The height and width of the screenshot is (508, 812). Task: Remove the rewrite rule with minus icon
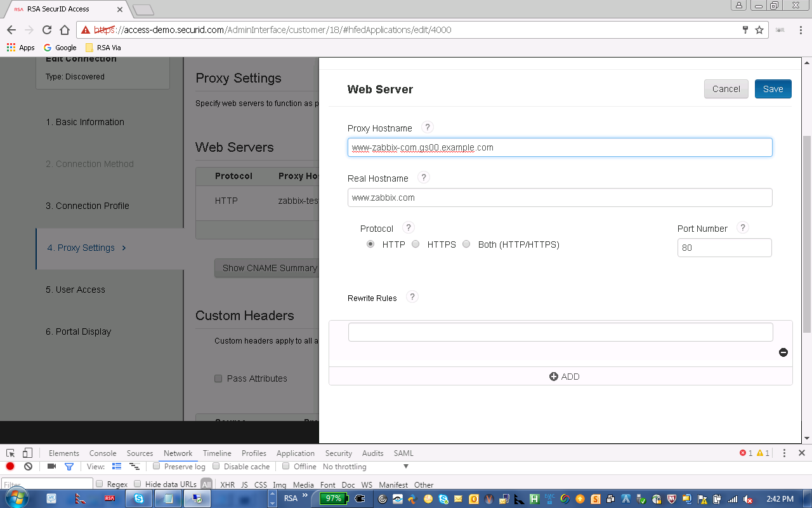point(783,352)
